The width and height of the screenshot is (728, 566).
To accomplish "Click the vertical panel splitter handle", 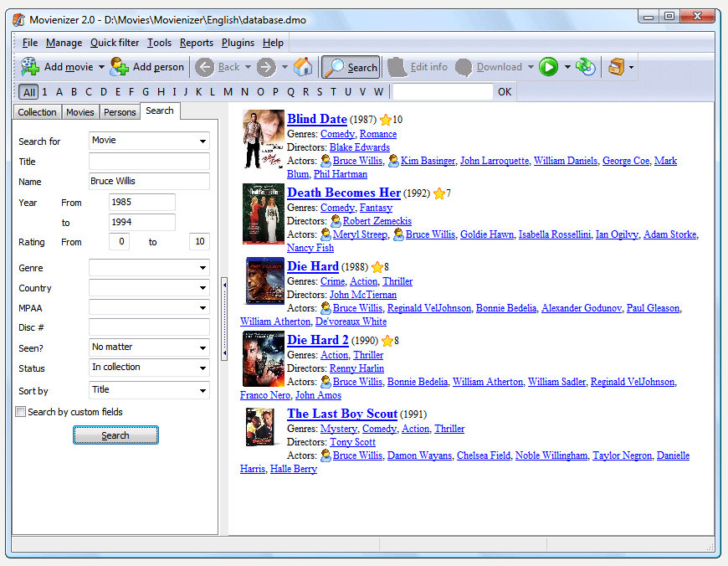I will click(223, 320).
